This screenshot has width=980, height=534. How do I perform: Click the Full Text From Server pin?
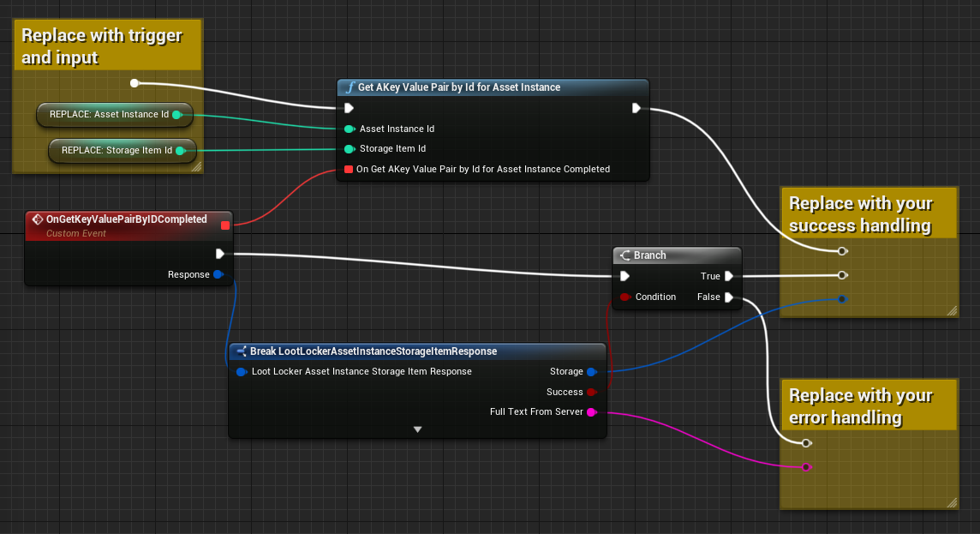pos(592,412)
